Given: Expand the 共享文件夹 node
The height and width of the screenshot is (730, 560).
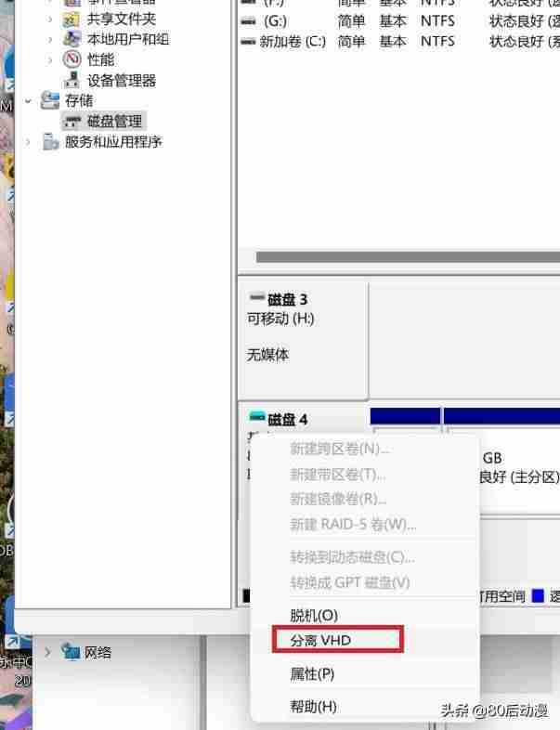Looking at the screenshot, I should [50, 20].
